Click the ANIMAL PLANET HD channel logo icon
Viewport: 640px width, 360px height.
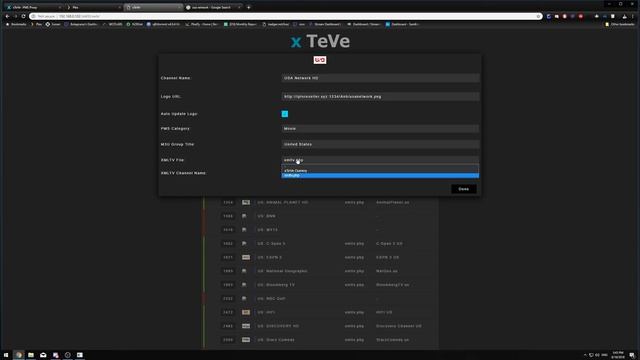pos(246,202)
